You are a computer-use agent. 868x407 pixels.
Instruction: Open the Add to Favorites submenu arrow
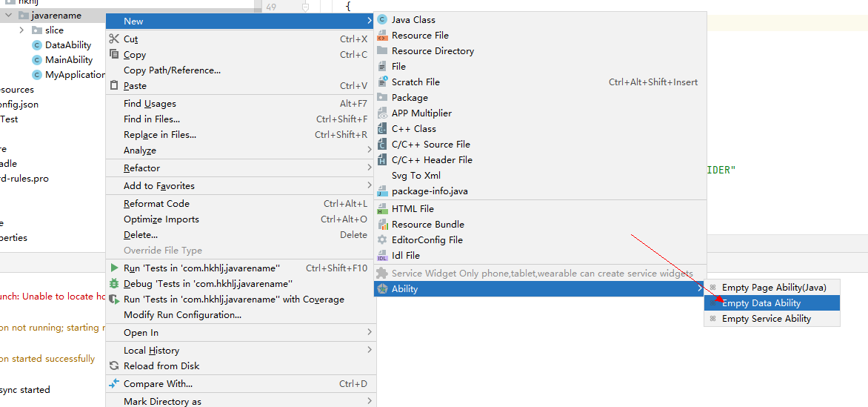pyautogui.click(x=369, y=185)
